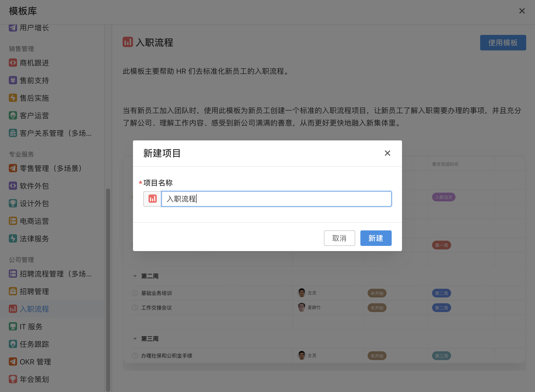
Task: Click 夏静竹 avatar on 工作交接会议 row
Action: [x=301, y=307]
